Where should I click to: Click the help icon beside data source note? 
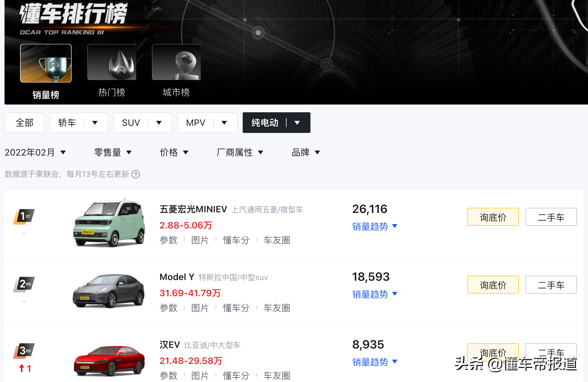click(136, 174)
